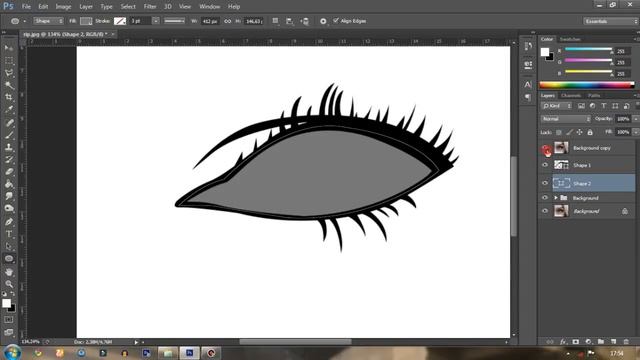Open the tool preset picker arrow

pos(24,21)
